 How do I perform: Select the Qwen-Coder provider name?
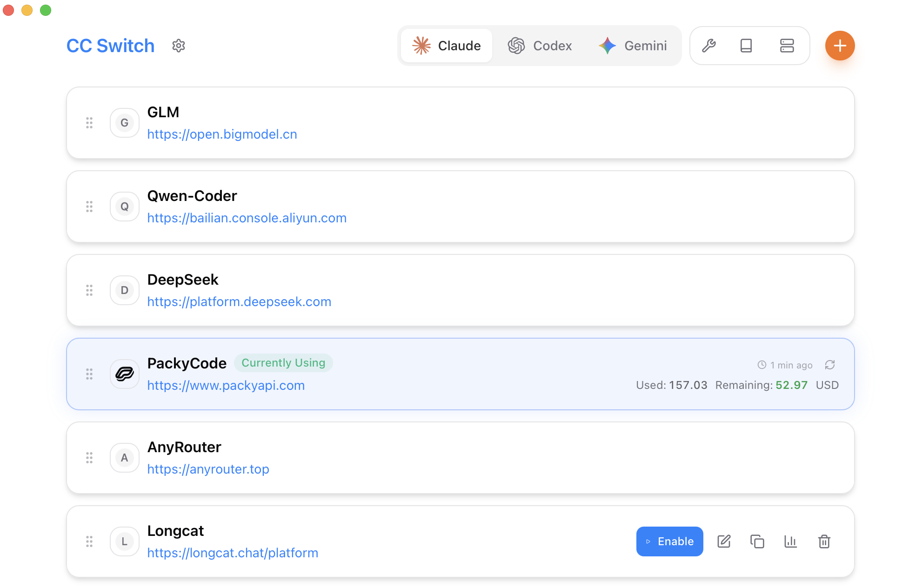[x=192, y=196]
